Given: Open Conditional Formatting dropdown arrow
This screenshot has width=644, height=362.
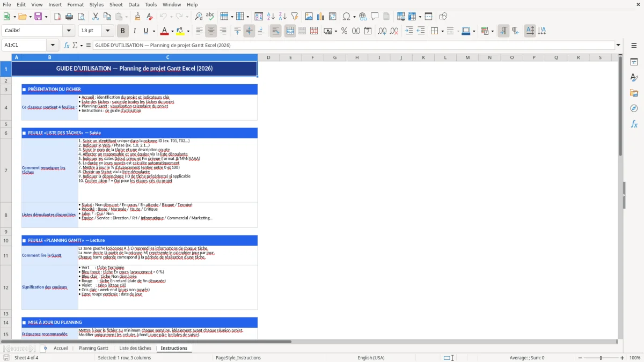Looking at the screenshot, I should tap(492, 31).
